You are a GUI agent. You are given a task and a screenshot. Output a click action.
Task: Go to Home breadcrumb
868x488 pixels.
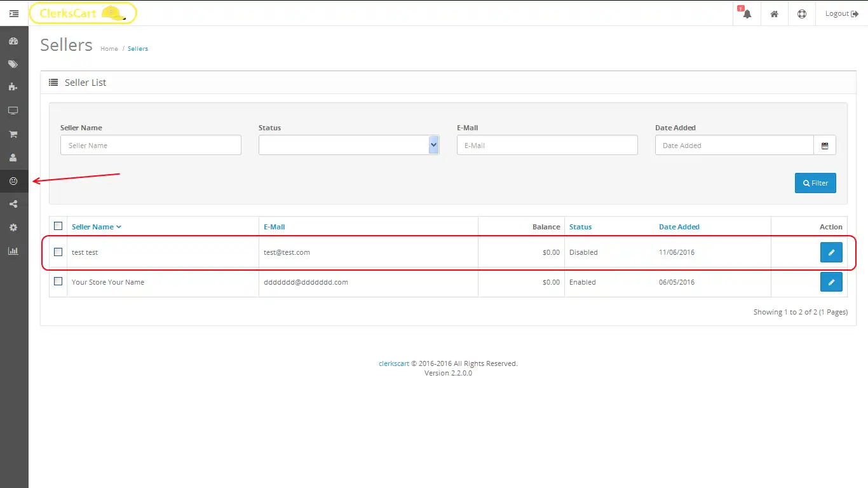tap(109, 49)
